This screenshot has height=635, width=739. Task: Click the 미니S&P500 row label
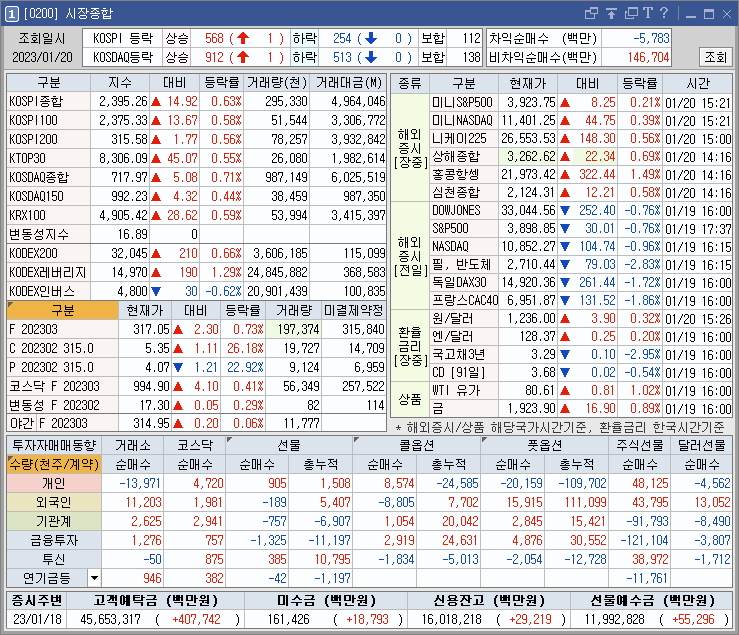click(462, 102)
